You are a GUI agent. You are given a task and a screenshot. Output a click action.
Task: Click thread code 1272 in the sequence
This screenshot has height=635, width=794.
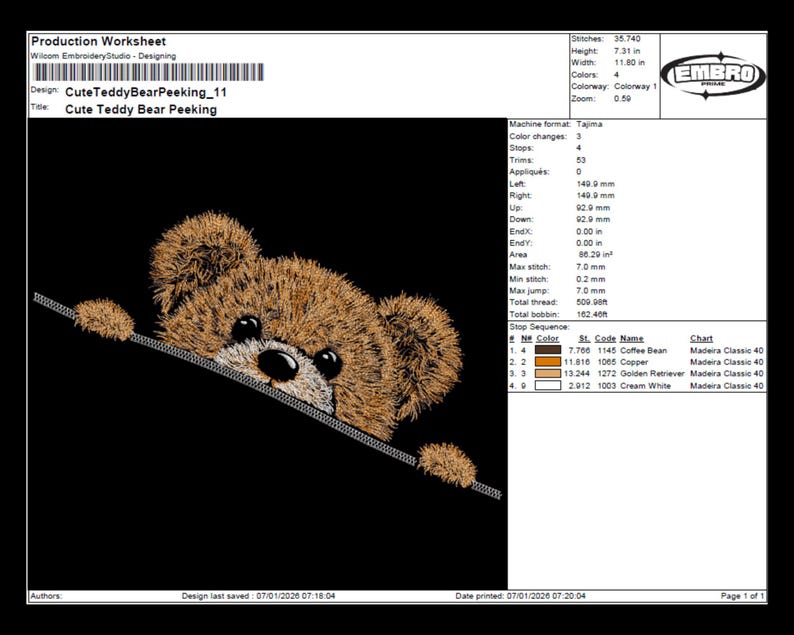point(606,374)
